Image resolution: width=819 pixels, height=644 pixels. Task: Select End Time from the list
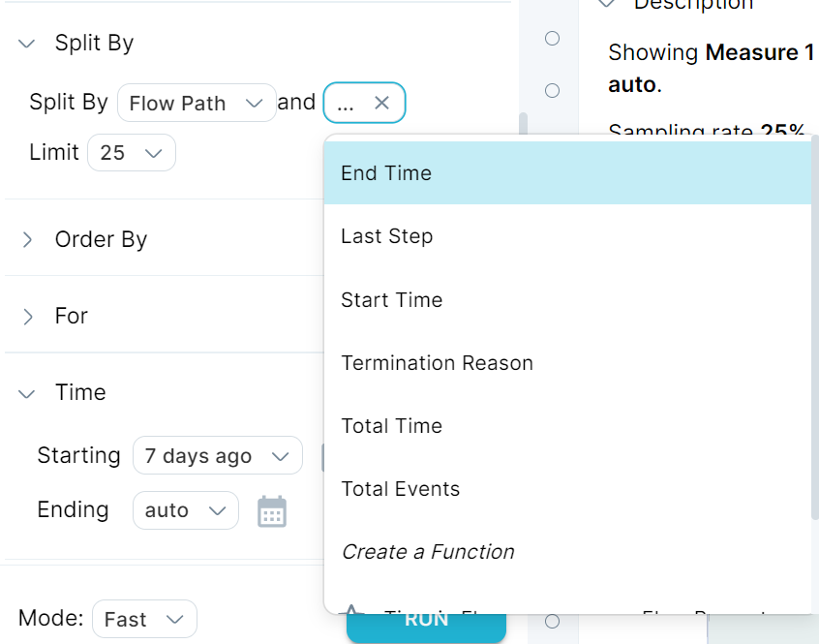coord(567,173)
